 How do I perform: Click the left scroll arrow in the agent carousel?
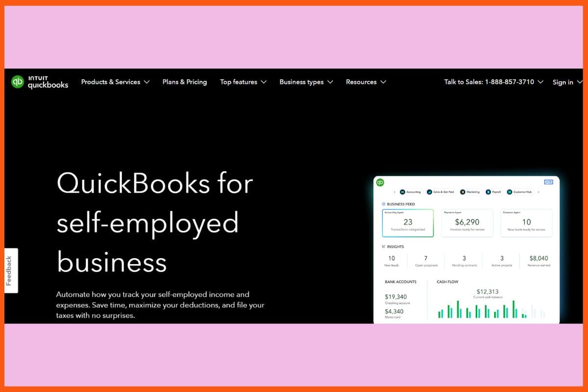pos(394,192)
